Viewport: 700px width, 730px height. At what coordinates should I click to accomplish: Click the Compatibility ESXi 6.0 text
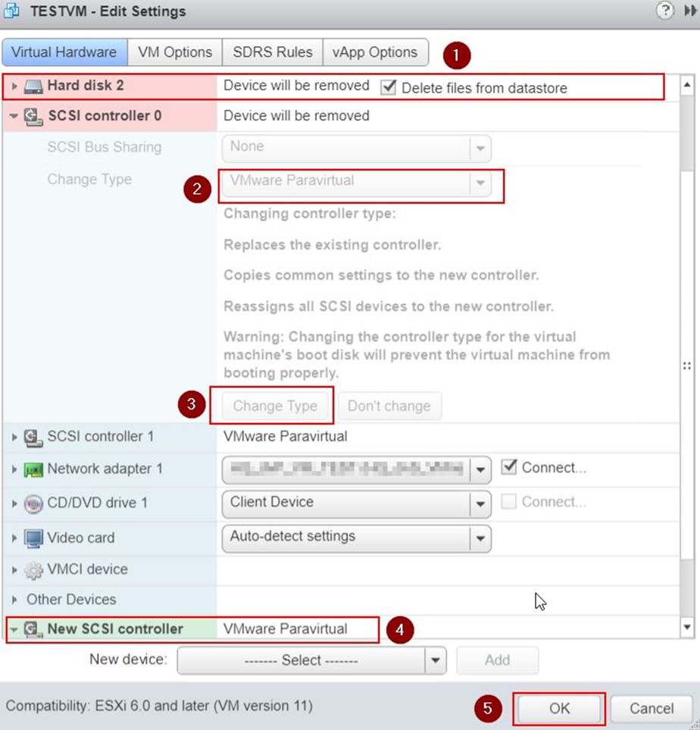tap(159, 707)
